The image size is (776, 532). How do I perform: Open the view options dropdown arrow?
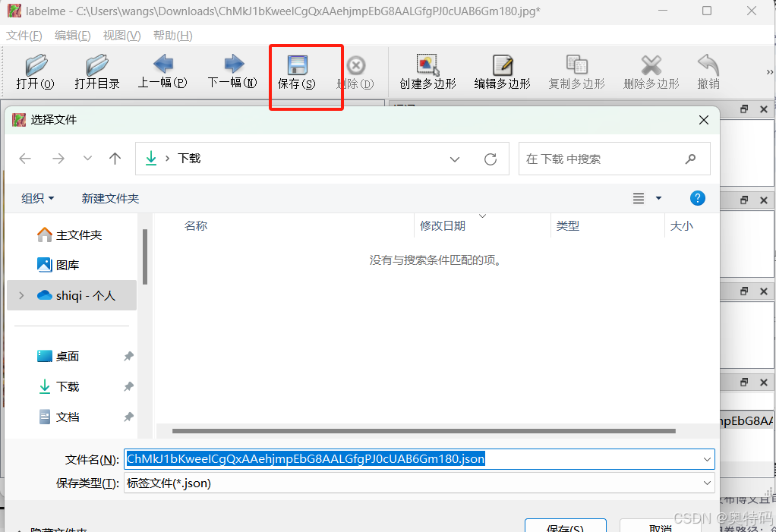coord(659,198)
